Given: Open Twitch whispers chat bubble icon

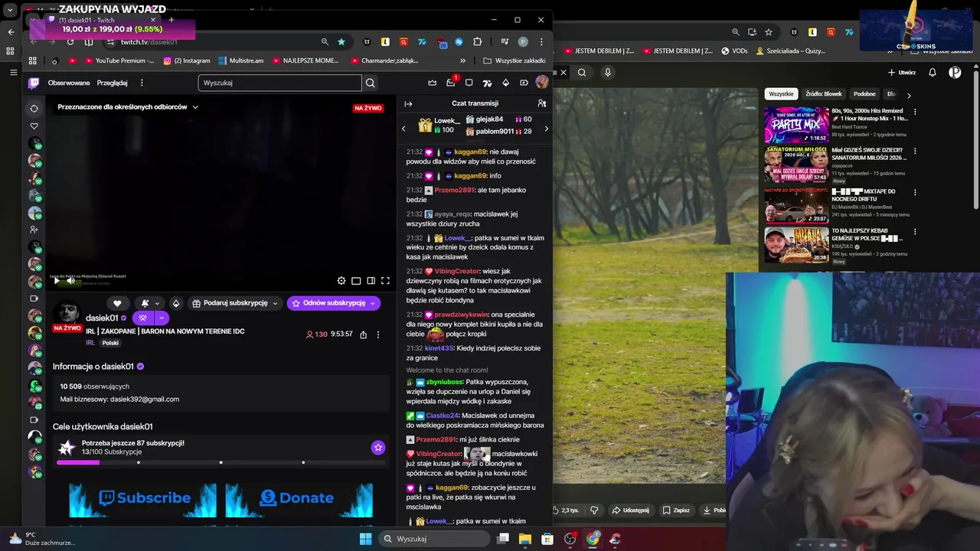Looking at the screenshot, I should click(469, 83).
